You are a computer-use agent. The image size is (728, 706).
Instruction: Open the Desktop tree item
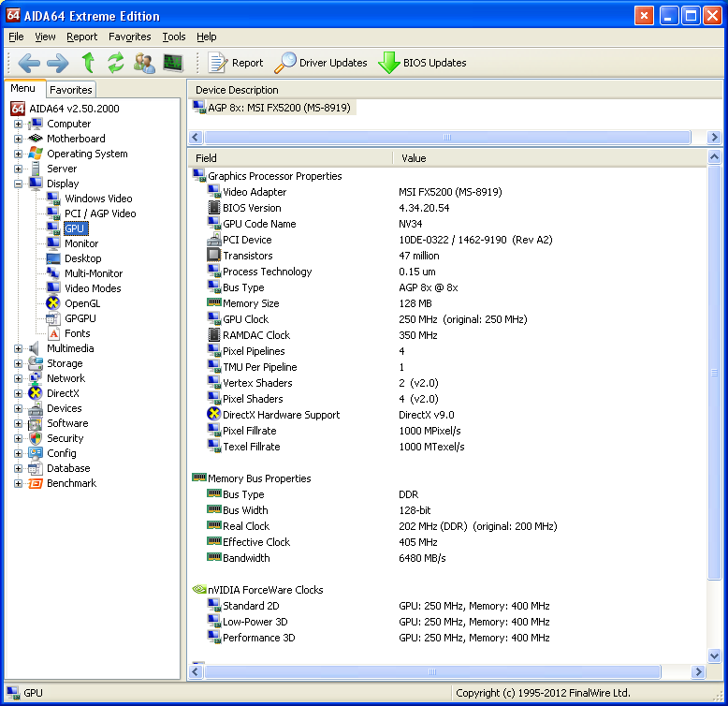[x=82, y=258]
